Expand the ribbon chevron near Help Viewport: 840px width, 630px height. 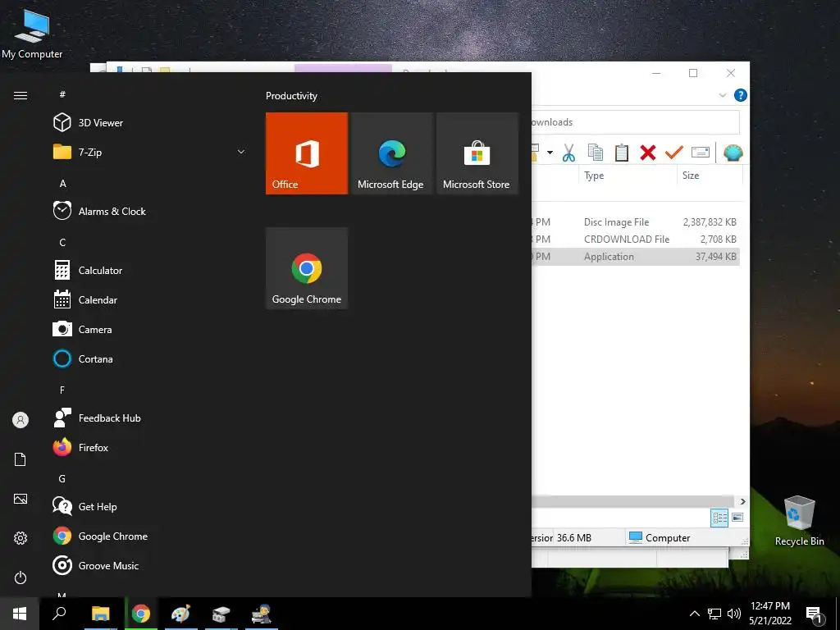(x=722, y=95)
